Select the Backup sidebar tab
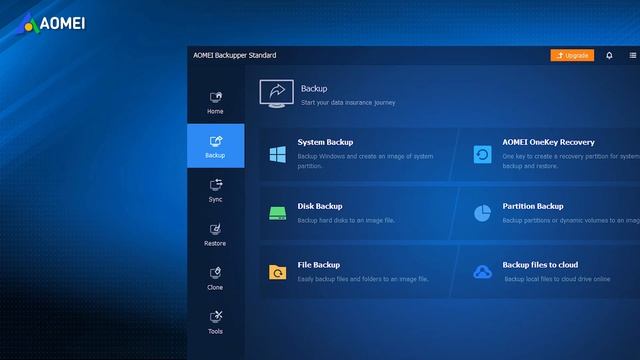 216,146
